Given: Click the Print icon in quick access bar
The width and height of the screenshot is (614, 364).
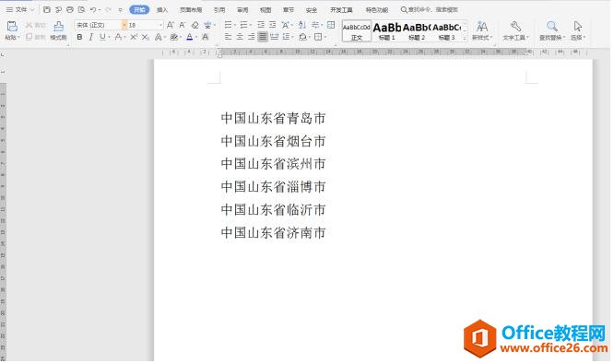Looking at the screenshot, I should pos(70,10).
